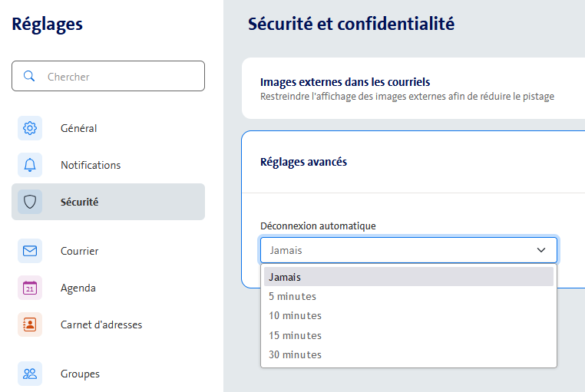Collapse the Déconnexion automatique dropdown arrow
This screenshot has width=585, height=392.
pos(541,250)
